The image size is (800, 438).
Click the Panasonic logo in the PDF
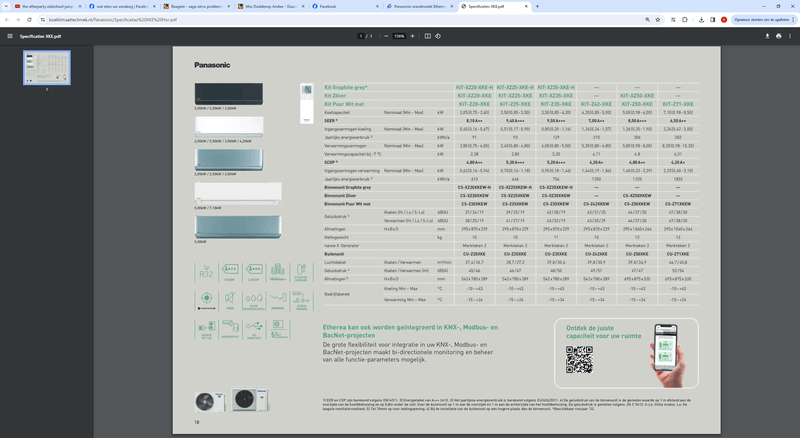click(x=212, y=65)
